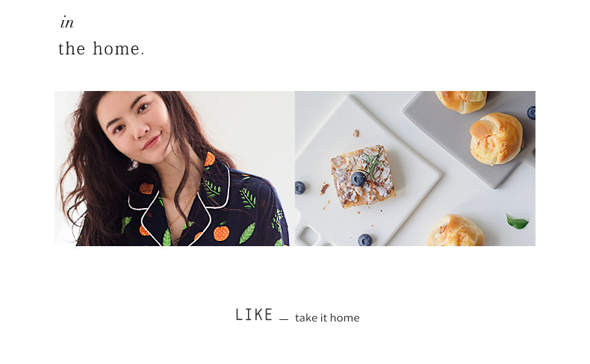The width and height of the screenshot is (590, 364).
Task: Click the 'in' italic heading text
Action: 67,22
